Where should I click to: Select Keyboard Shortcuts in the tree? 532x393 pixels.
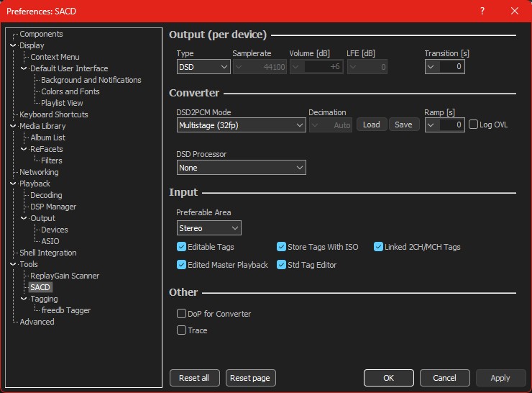[54, 114]
